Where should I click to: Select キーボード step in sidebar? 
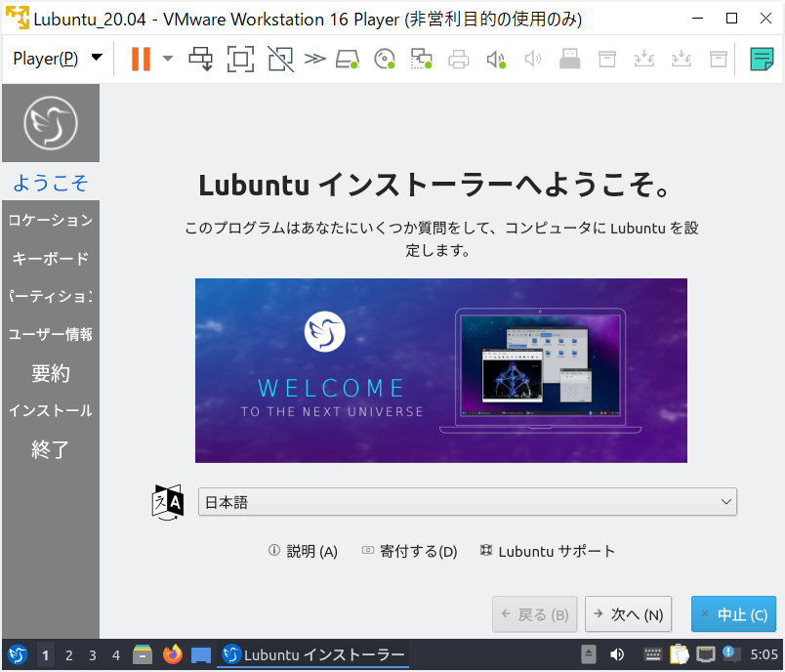(x=51, y=259)
